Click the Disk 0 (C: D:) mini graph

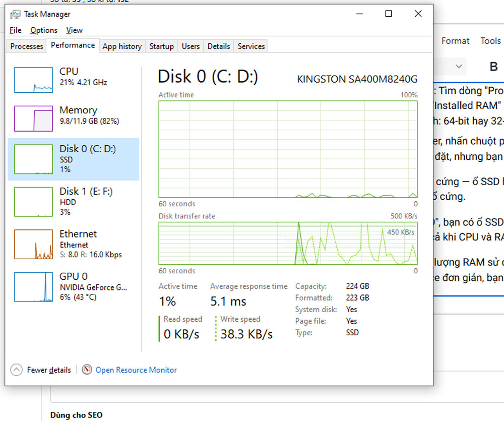(33, 159)
